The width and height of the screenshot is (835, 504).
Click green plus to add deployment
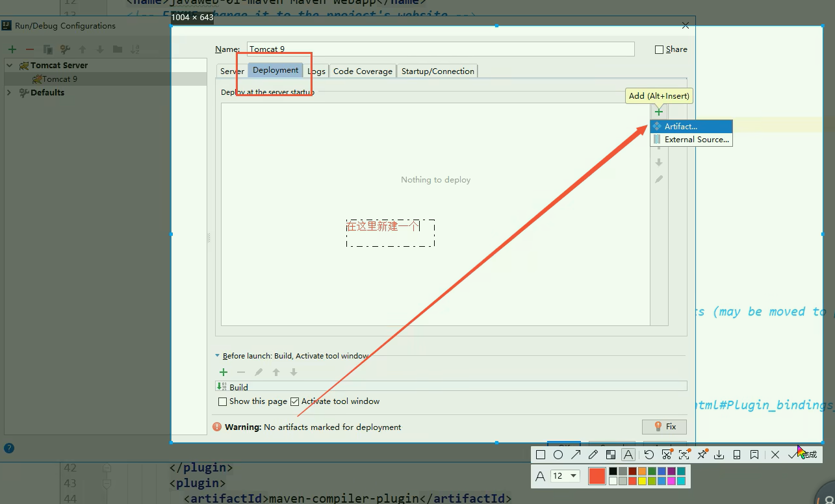[659, 112]
